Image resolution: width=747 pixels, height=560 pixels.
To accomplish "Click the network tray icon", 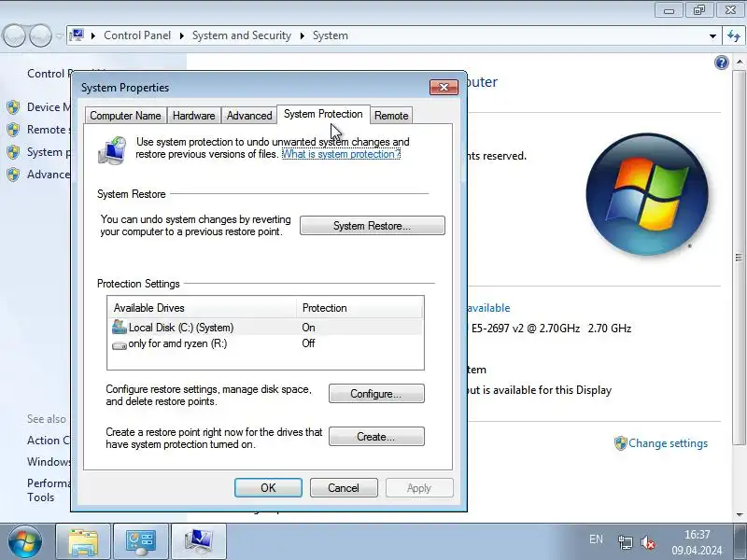I will point(625,542).
